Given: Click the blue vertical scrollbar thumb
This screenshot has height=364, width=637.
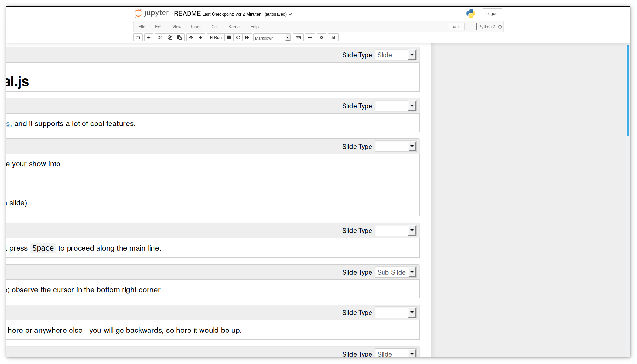Looking at the screenshot, I should (628, 90).
